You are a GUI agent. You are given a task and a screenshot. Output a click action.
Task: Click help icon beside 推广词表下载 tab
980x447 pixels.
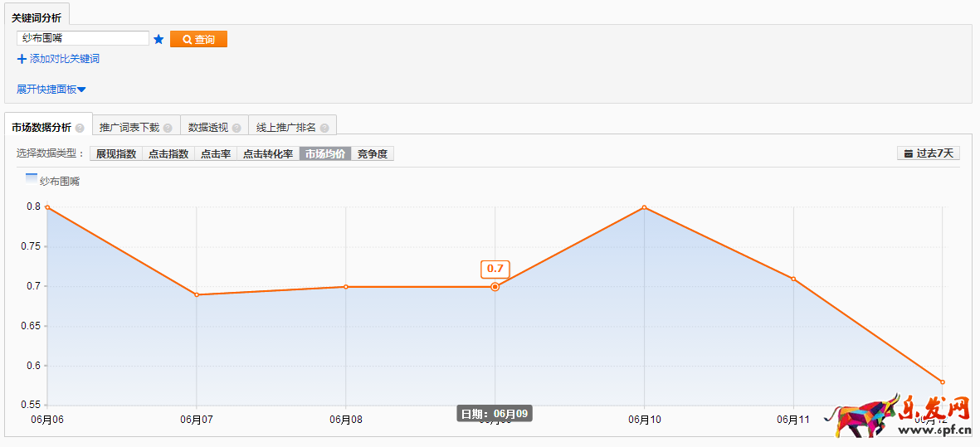click(x=168, y=128)
